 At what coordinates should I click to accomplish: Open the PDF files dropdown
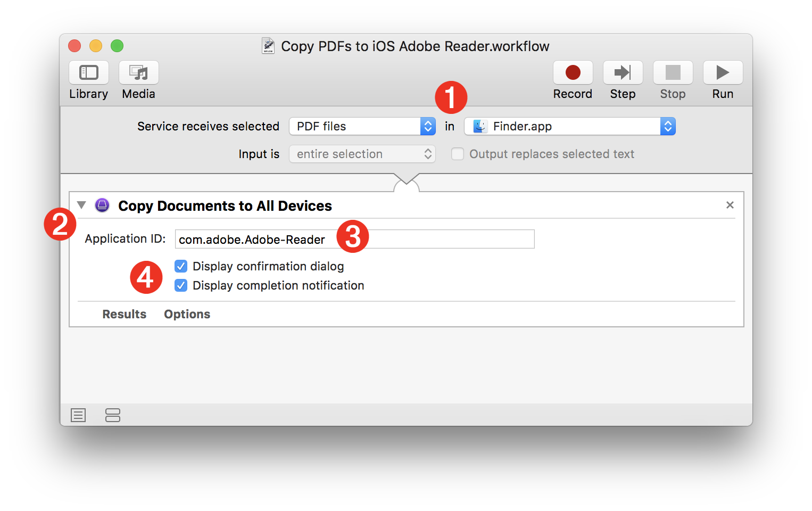tap(362, 126)
